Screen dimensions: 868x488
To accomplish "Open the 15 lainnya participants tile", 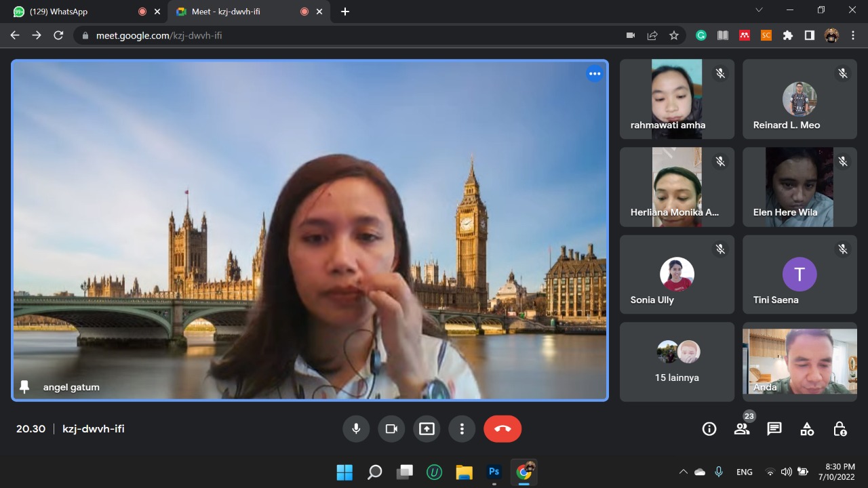I will click(677, 362).
